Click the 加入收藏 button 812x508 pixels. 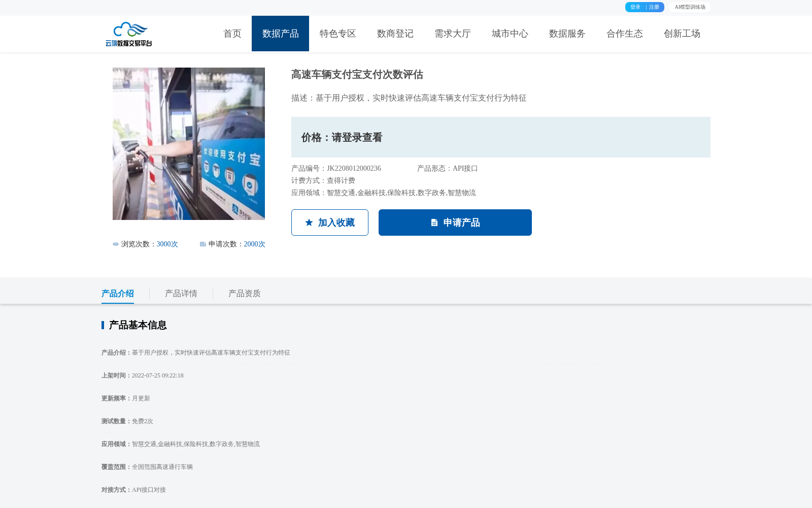click(x=330, y=223)
